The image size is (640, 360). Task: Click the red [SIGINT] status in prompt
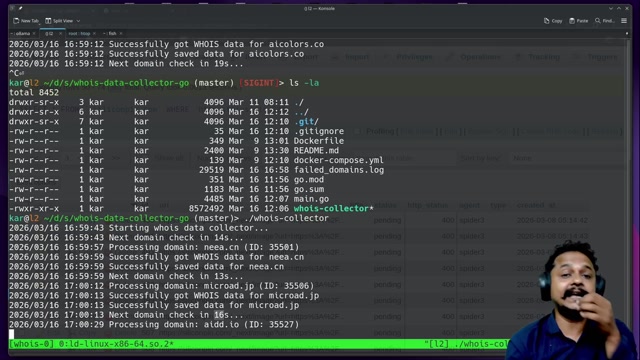(x=259, y=83)
